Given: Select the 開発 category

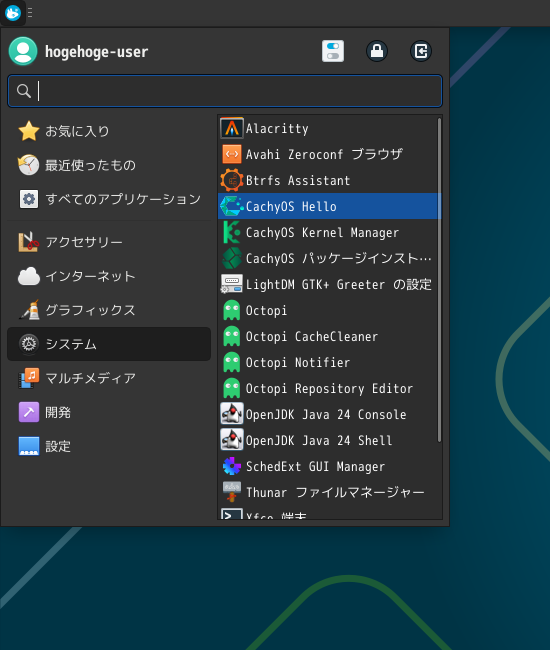Looking at the screenshot, I should (109, 412).
